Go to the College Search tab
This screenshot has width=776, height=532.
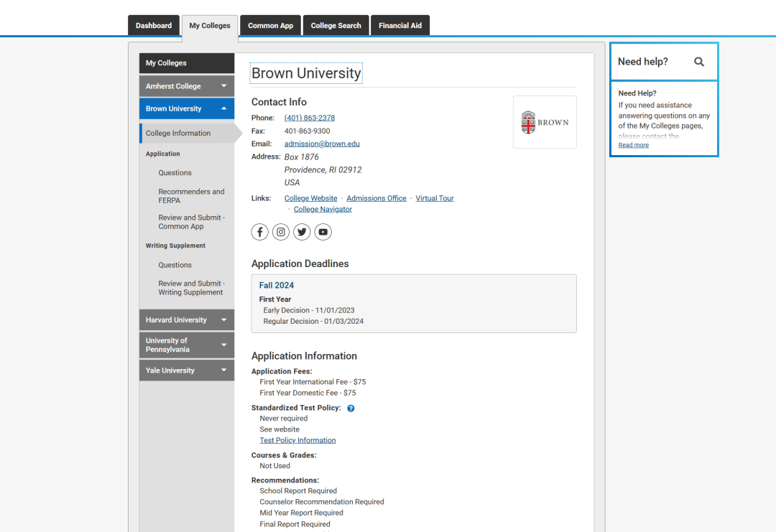336,26
